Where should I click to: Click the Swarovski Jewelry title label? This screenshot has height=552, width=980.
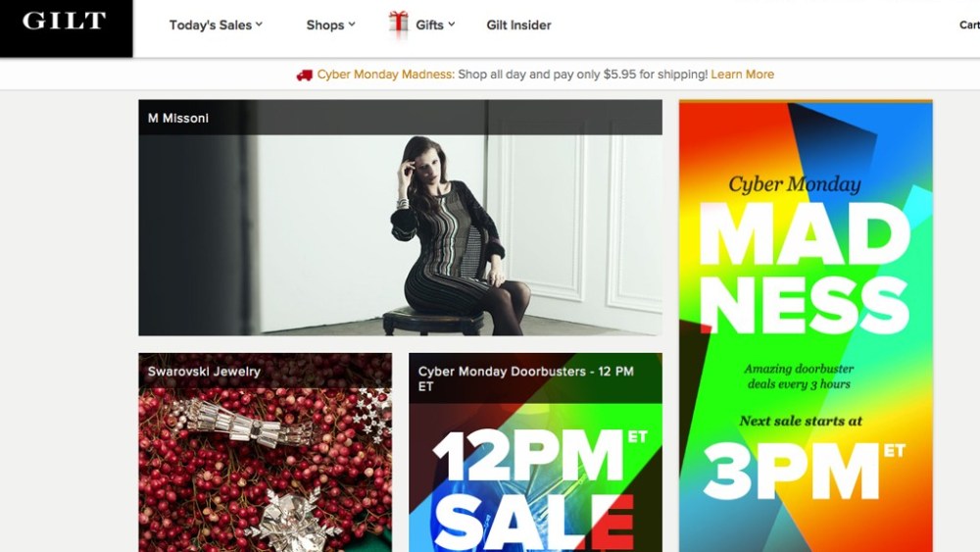click(x=204, y=372)
